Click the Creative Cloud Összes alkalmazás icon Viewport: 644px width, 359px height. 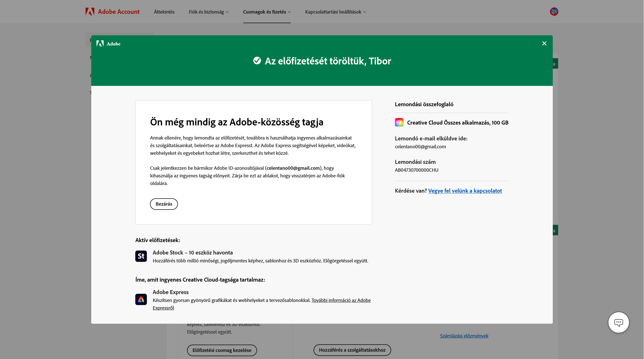coord(399,122)
